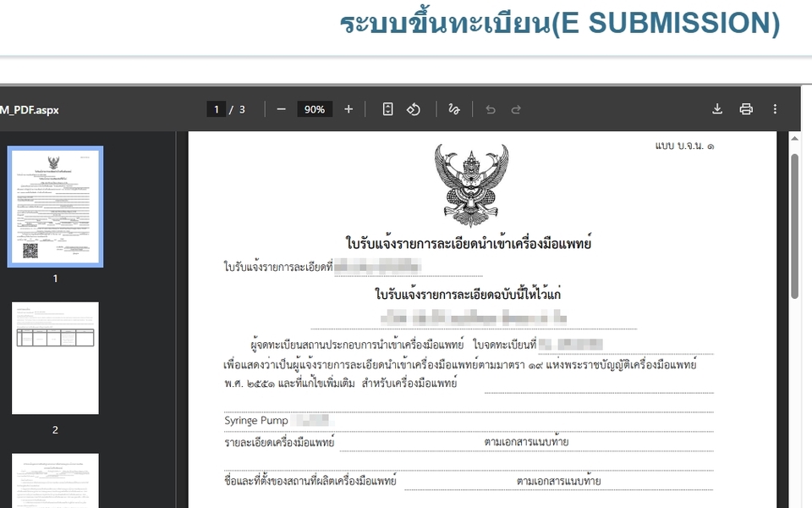
Task: Click the PDF vertical scrollbar thumb
Action: pyautogui.click(x=794, y=224)
